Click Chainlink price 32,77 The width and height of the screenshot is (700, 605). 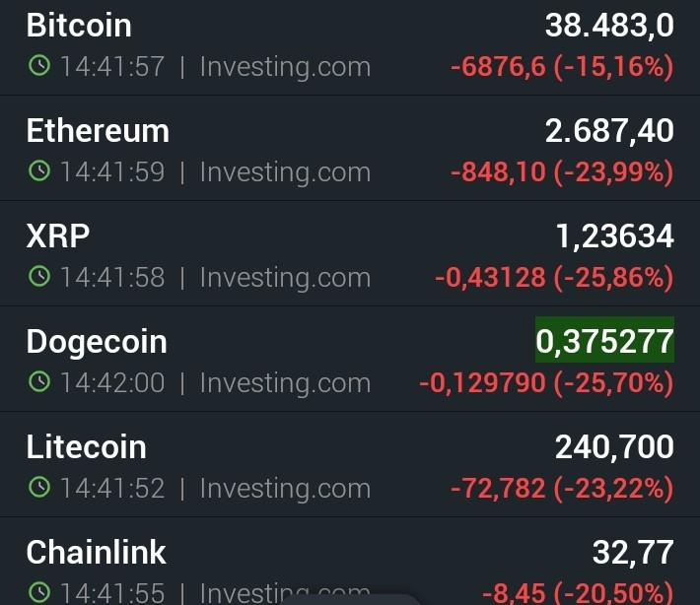[633, 552]
